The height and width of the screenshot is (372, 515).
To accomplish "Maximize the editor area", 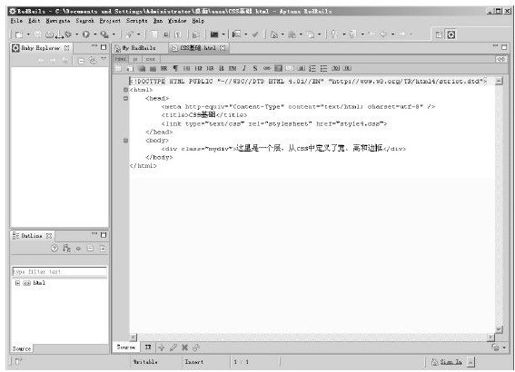I will (x=504, y=47).
